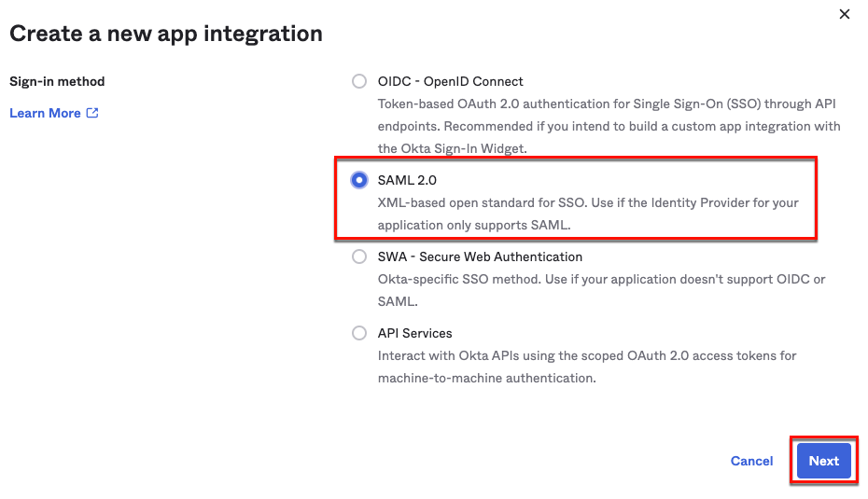
Task: Click the 'Okta Sign-In Widget' text
Action: pos(452,148)
